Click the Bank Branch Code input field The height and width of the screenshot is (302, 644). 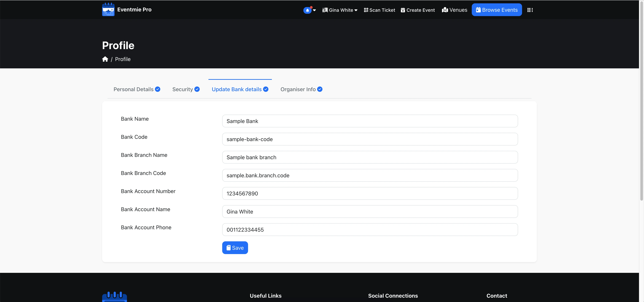click(x=370, y=175)
